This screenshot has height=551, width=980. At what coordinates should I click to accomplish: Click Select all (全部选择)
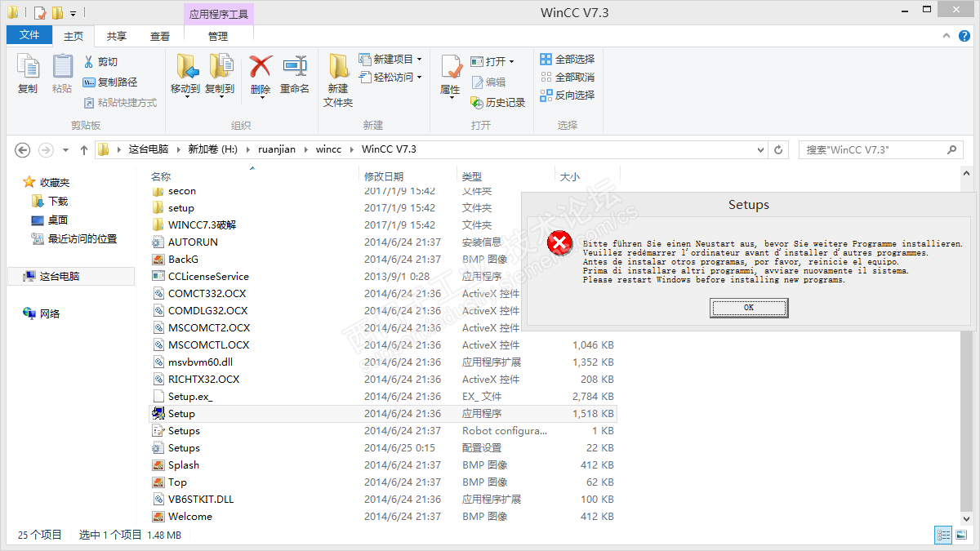[567, 60]
